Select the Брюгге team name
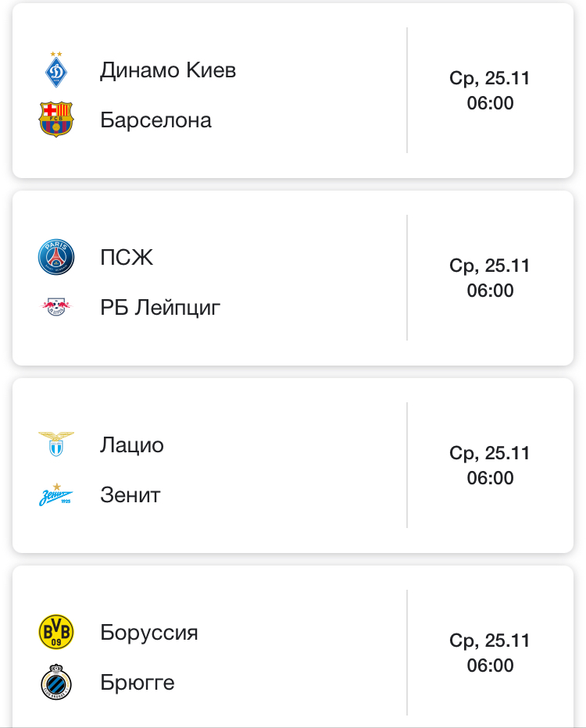Viewport: 586px width, 728px height. point(138,683)
